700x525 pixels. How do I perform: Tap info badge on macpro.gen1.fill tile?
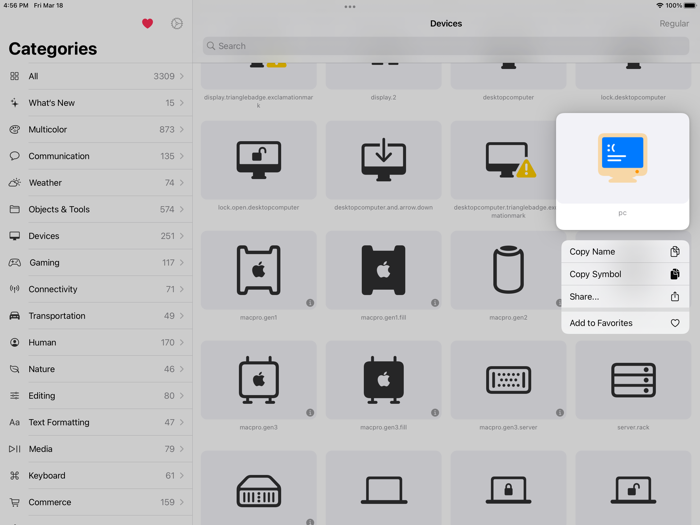(435, 303)
